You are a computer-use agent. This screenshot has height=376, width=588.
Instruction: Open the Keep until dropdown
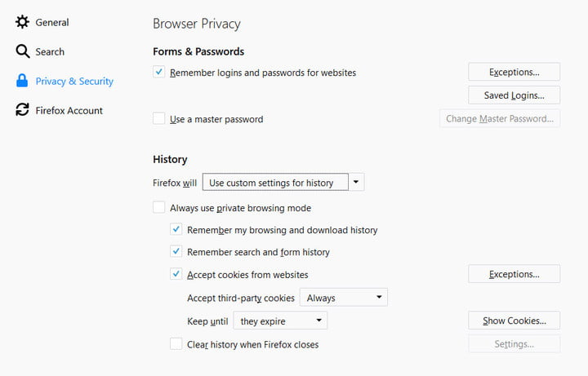click(280, 321)
